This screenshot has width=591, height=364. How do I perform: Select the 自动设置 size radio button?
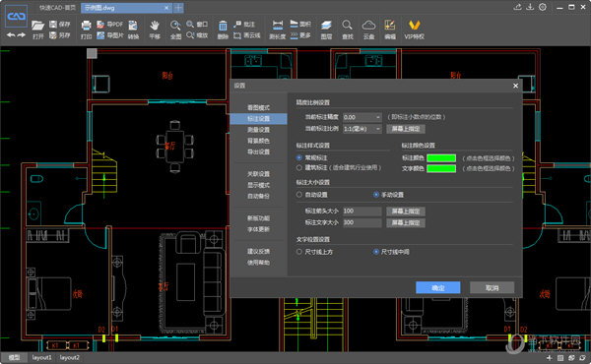coord(299,195)
